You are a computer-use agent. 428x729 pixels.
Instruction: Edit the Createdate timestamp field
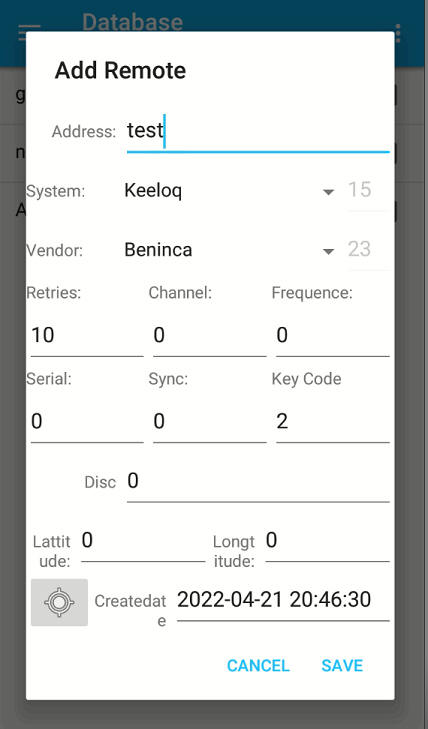pos(283,601)
